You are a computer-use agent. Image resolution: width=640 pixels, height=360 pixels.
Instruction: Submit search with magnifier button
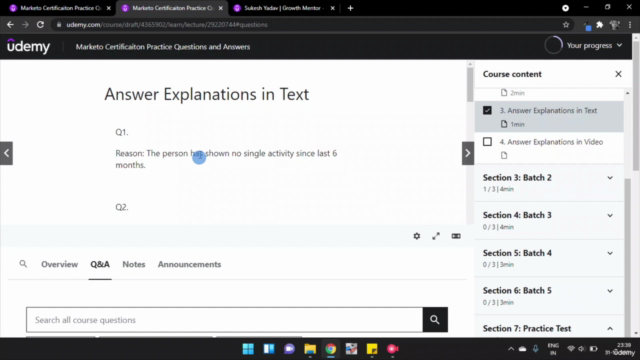coord(435,320)
